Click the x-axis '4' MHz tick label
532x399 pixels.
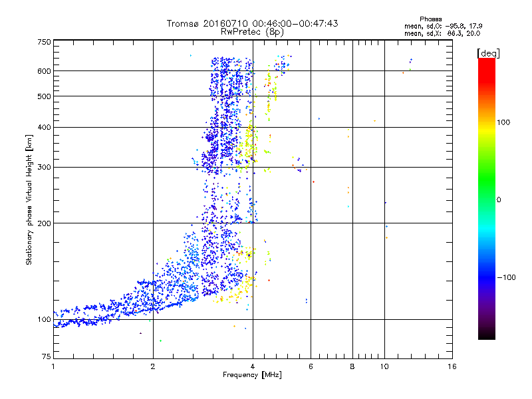[x=253, y=366]
